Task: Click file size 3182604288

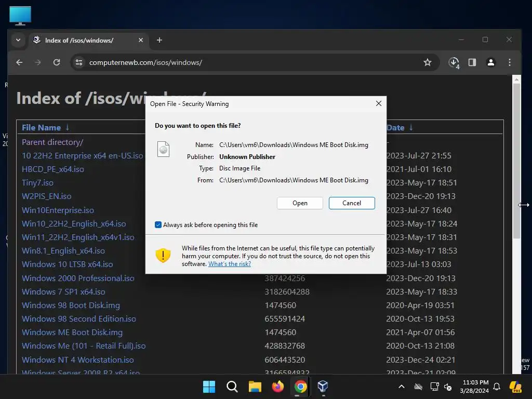Action: point(287,292)
